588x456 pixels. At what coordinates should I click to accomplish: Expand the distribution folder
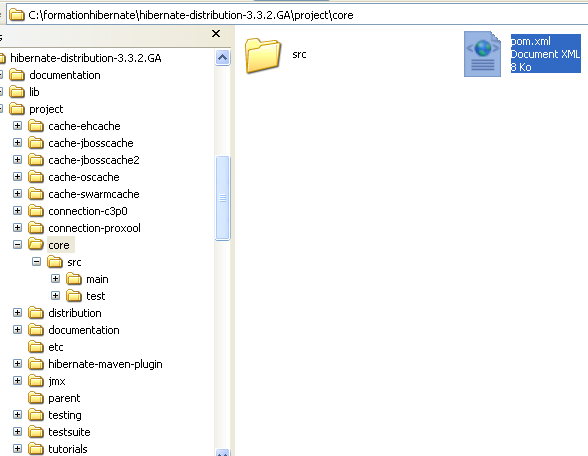pyautogui.click(x=17, y=313)
